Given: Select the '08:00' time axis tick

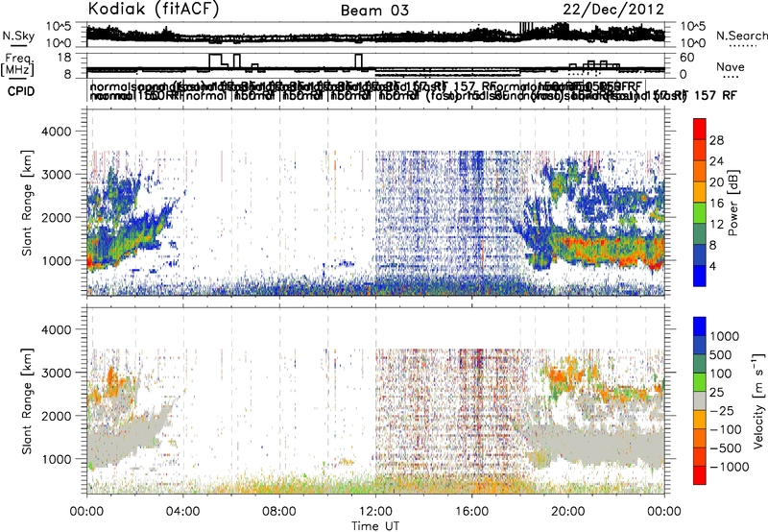Looking at the screenshot, I should (279, 512).
